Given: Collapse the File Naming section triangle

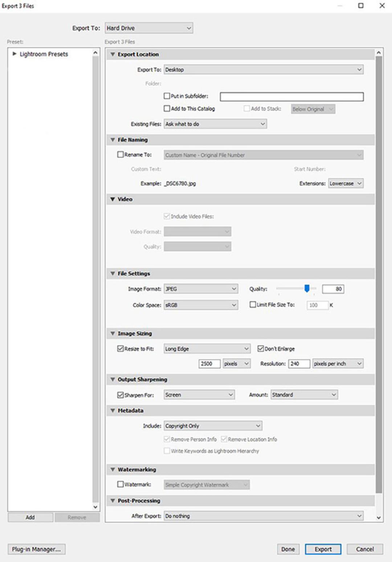Looking at the screenshot, I should (113, 140).
